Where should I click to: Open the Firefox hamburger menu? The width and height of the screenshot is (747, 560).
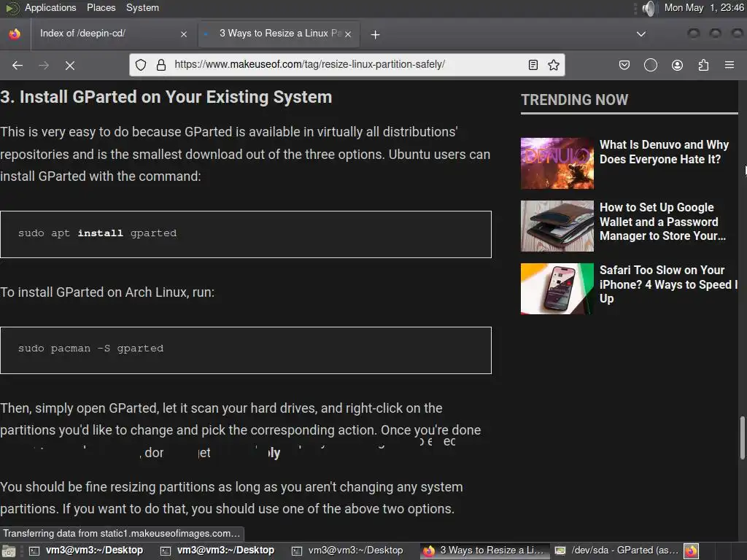pos(729,65)
